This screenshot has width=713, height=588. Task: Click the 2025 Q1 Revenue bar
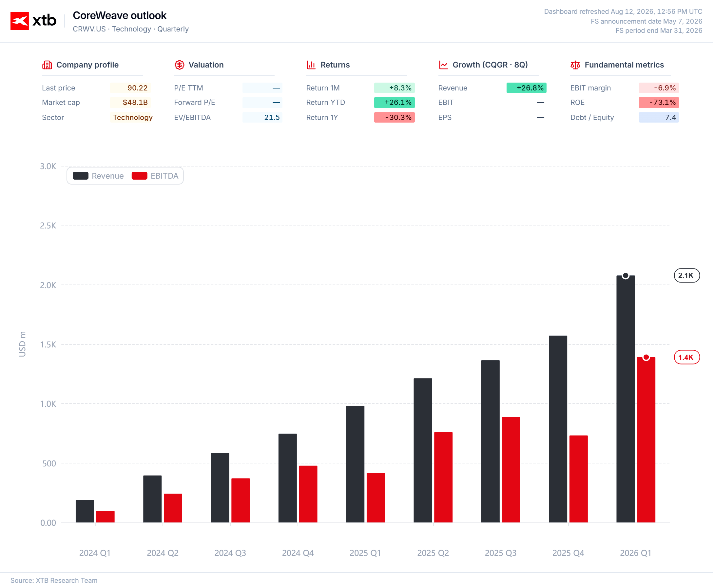[x=355, y=464]
